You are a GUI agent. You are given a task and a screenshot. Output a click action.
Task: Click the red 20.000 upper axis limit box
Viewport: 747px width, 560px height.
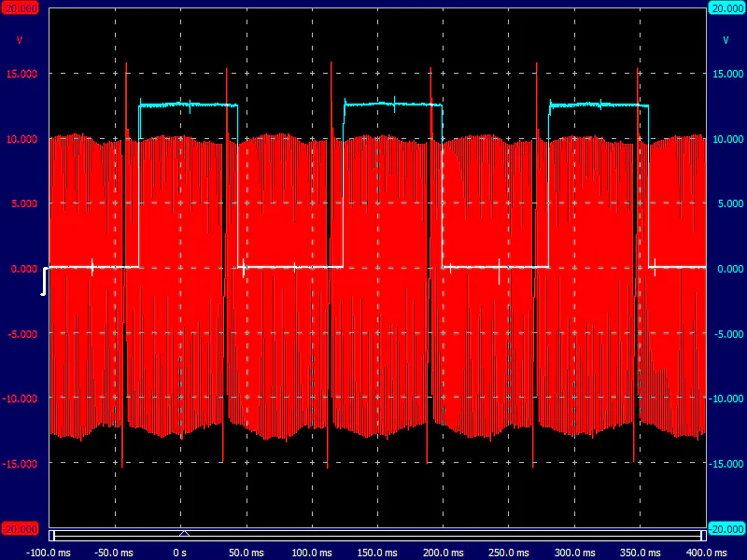tap(21, 8)
